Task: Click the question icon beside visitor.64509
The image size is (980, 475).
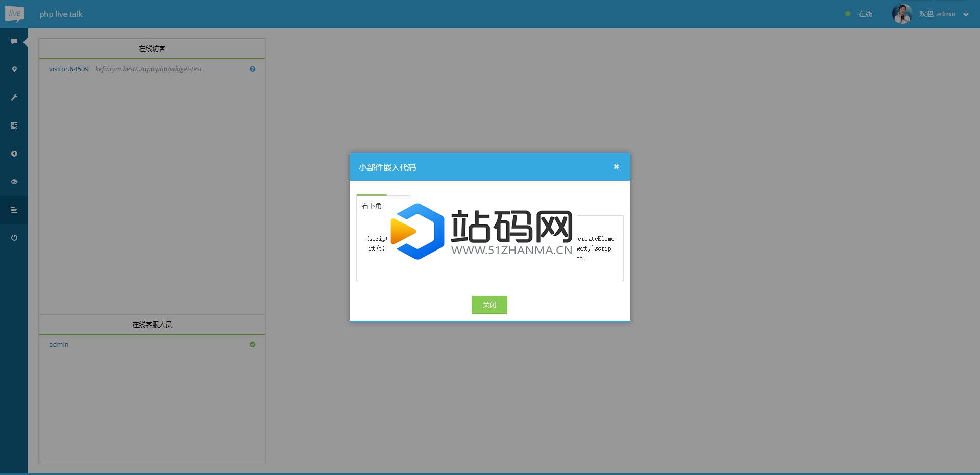Action: (x=252, y=69)
